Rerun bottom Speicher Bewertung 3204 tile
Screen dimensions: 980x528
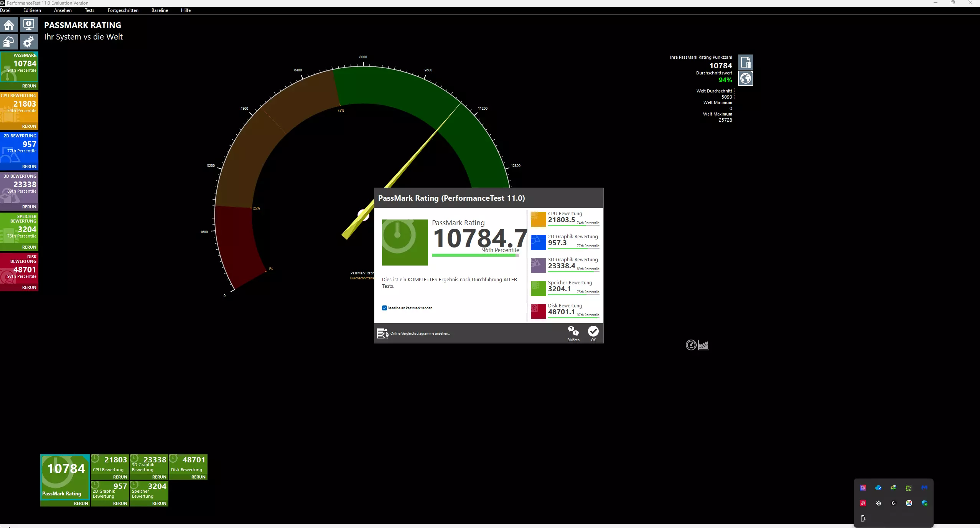[159, 503]
